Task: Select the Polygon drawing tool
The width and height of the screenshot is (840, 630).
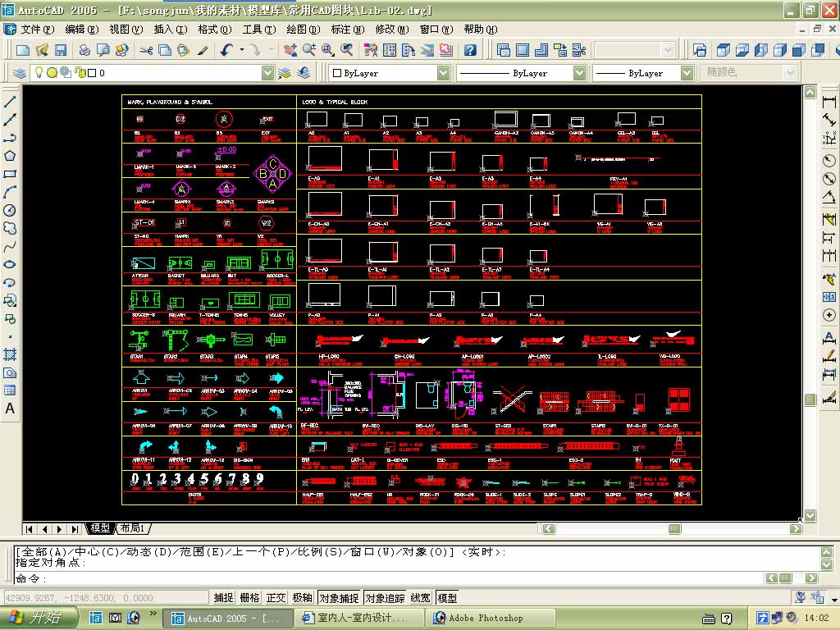Action: point(10,156)
